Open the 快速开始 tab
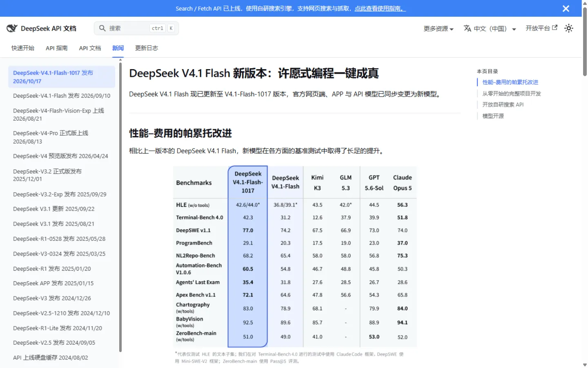The width and height of the screenshot is (588, 368). [23, 48]
